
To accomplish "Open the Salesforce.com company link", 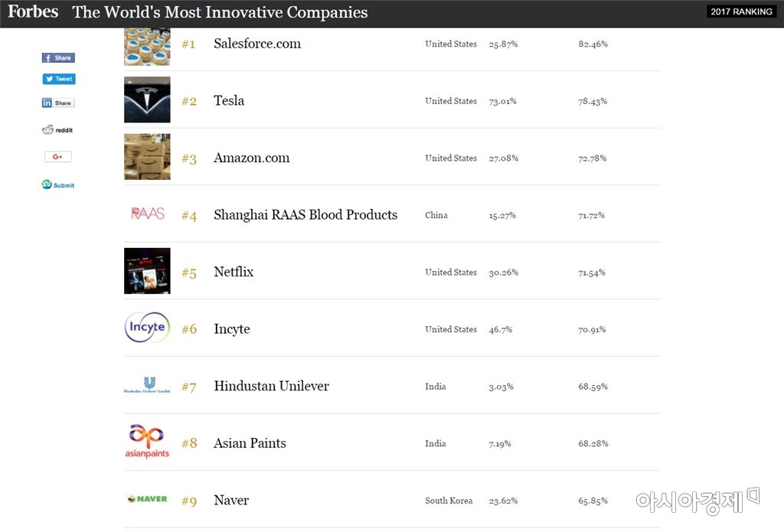I will click(257, 44).
